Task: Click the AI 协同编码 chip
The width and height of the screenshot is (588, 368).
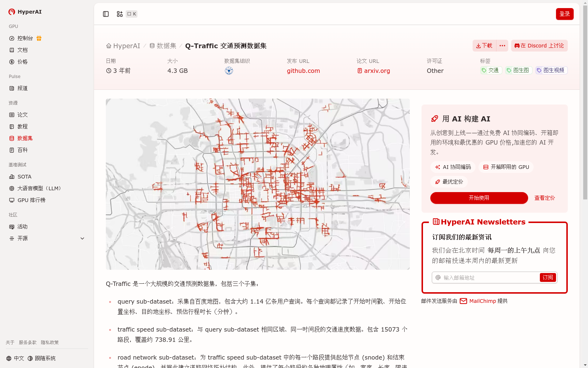Action: [x=453, y=167]
